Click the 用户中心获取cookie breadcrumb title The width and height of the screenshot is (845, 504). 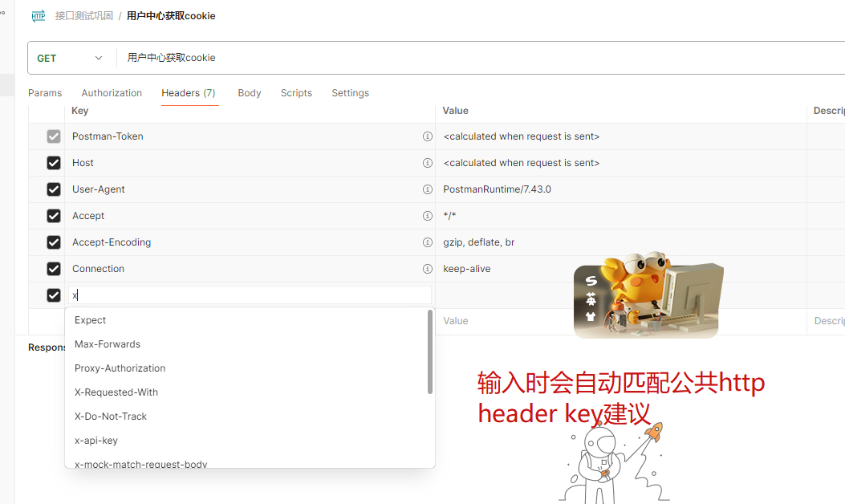coord(171,15)
